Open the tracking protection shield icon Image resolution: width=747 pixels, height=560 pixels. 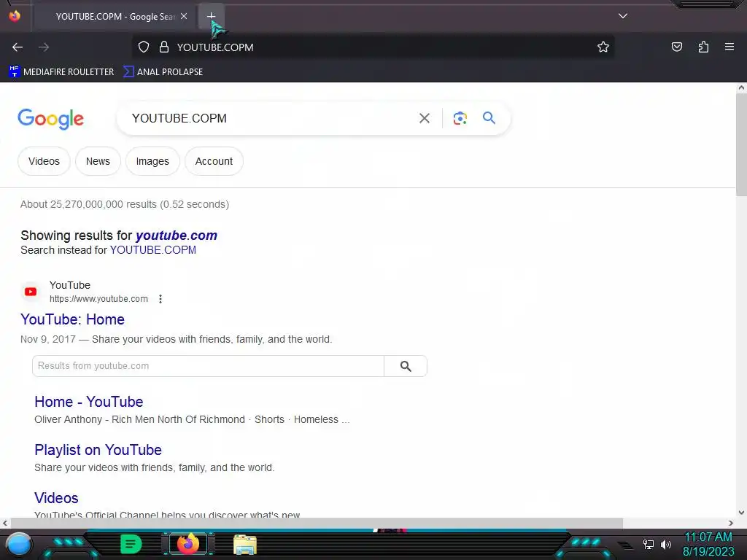click(x=144, y=47)
